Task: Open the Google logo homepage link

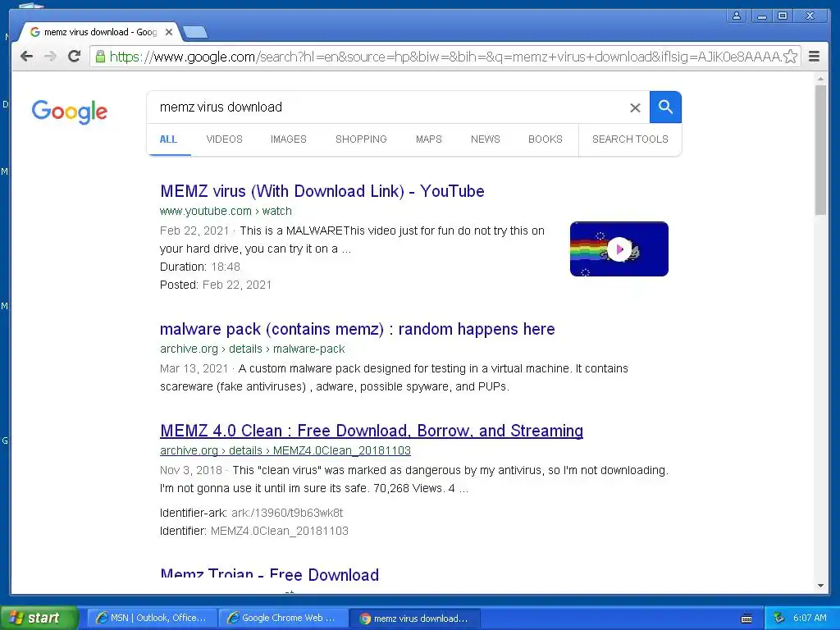Action: (x=70, y=112)
